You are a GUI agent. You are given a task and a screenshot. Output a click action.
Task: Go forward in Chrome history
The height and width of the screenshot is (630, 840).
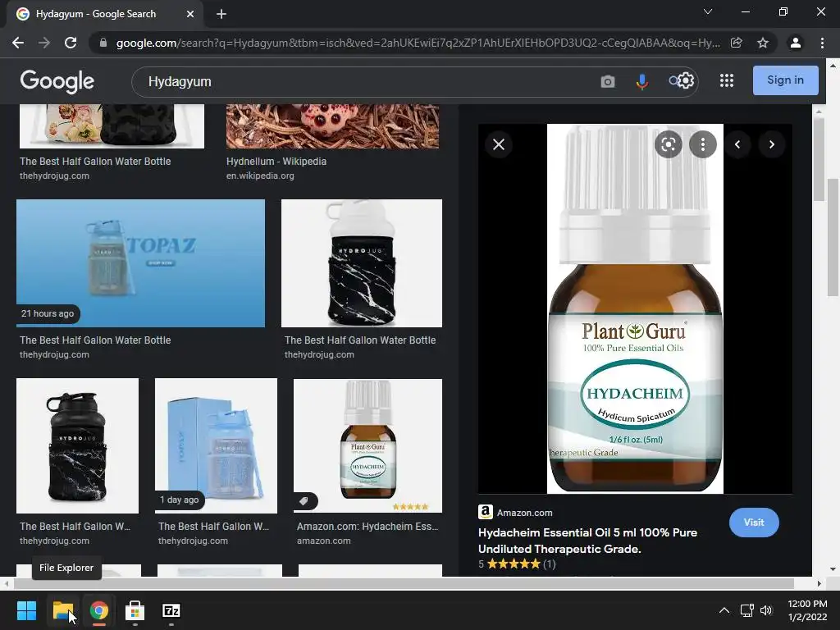click(x=44, y=43)
